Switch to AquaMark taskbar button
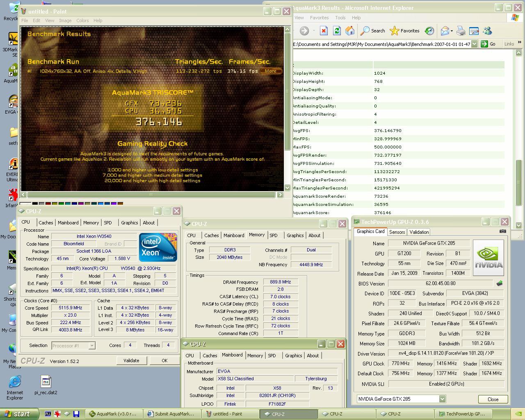Screen dimensions: 525x420 click(114, 414)
